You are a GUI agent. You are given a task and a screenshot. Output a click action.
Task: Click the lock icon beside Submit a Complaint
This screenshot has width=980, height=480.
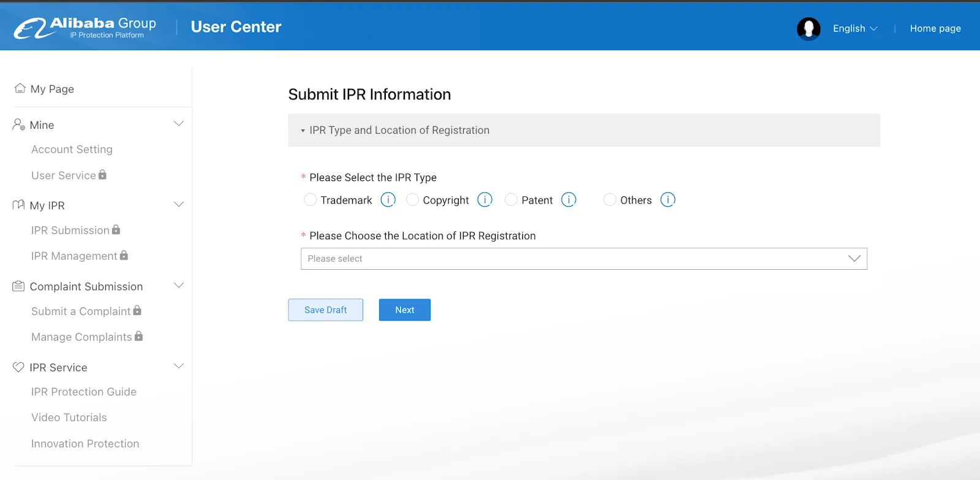pos(137,311)
